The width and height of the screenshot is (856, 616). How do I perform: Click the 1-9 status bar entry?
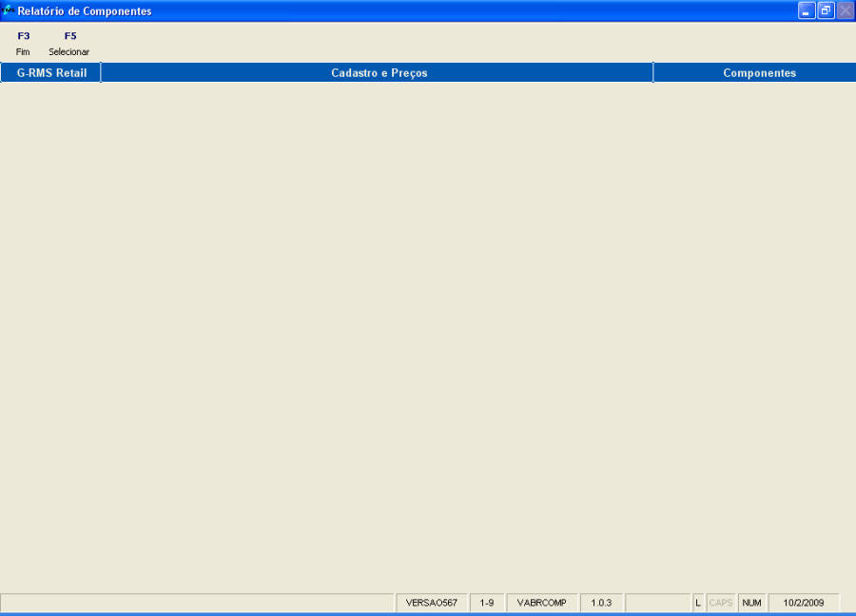(487, 603)
